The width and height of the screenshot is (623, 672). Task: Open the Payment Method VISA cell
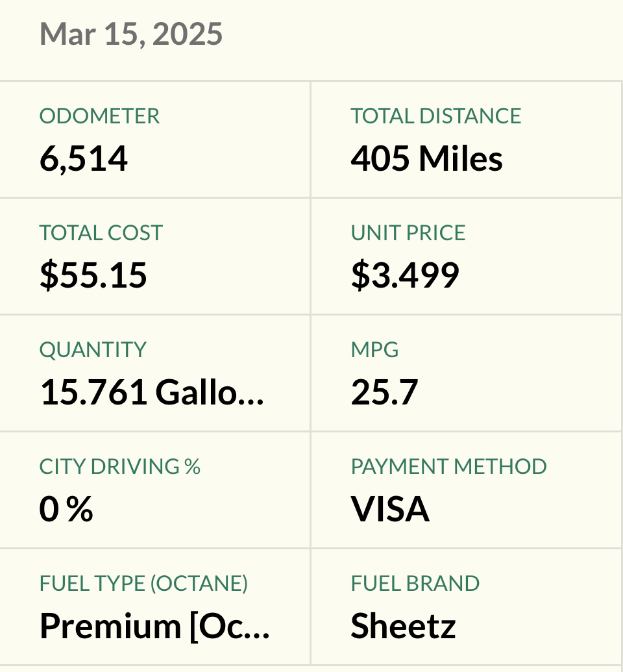467,490
